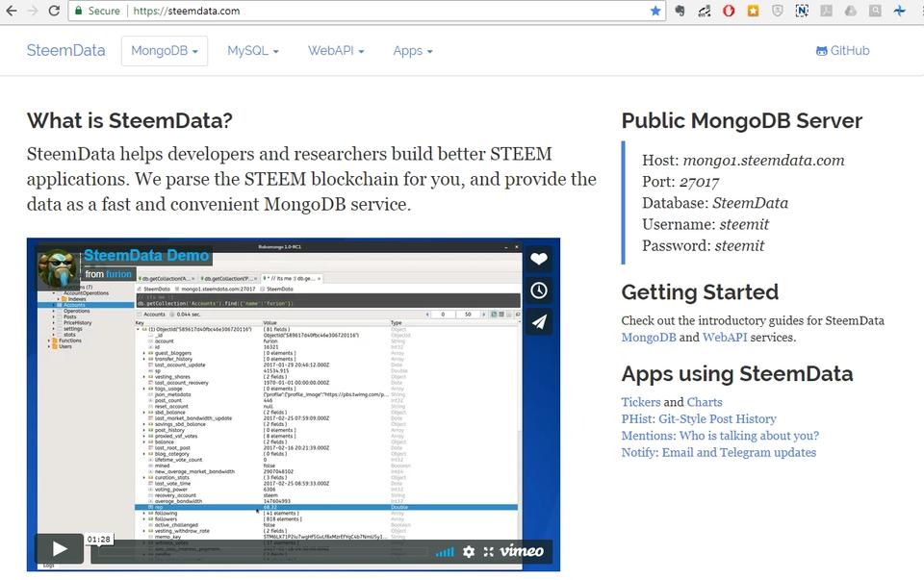Go back to the previous page
The image size is (924, 580).
(11, 11)
